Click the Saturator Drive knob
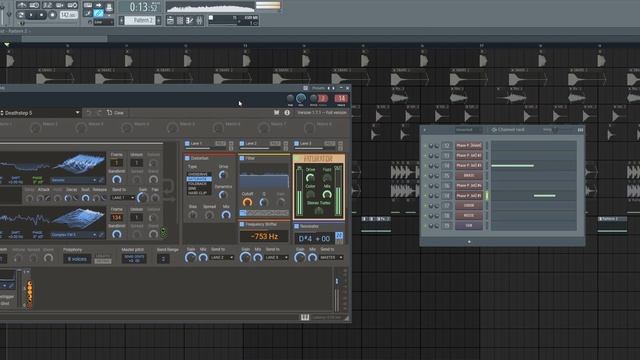 click(310, 178)
